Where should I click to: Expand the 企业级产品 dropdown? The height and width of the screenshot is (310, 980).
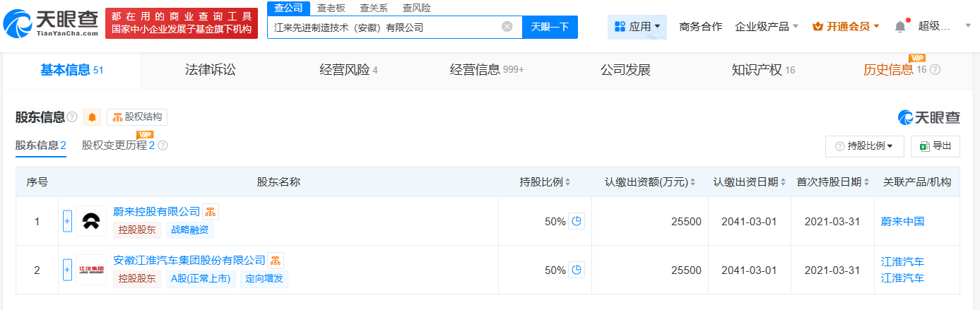(x=767, y=27)
